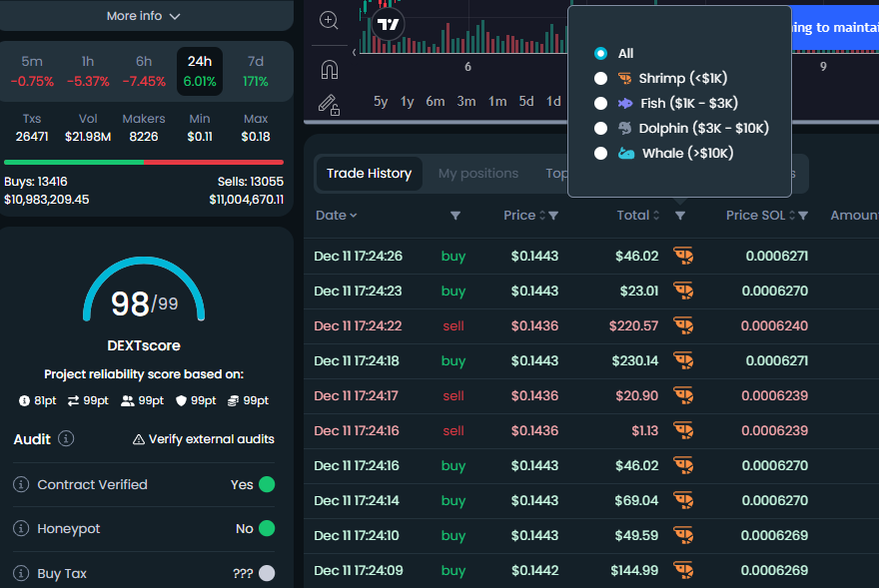
Task: Click the TradingView logo on the chart
Action: (389, 22)
